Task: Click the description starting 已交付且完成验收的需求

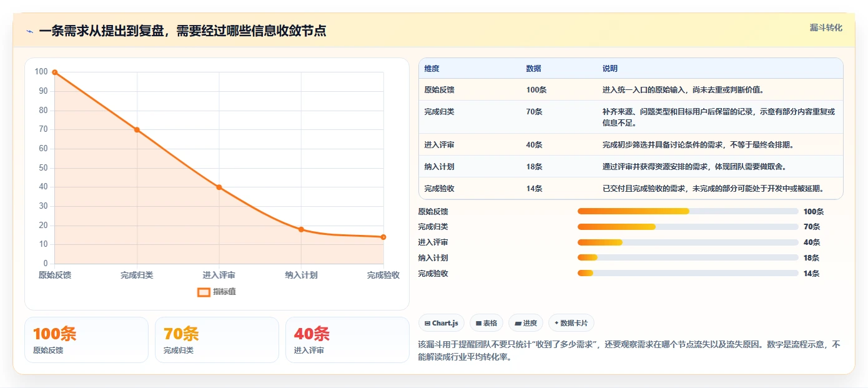Action: pyautogui.click(x=713, y=189)
